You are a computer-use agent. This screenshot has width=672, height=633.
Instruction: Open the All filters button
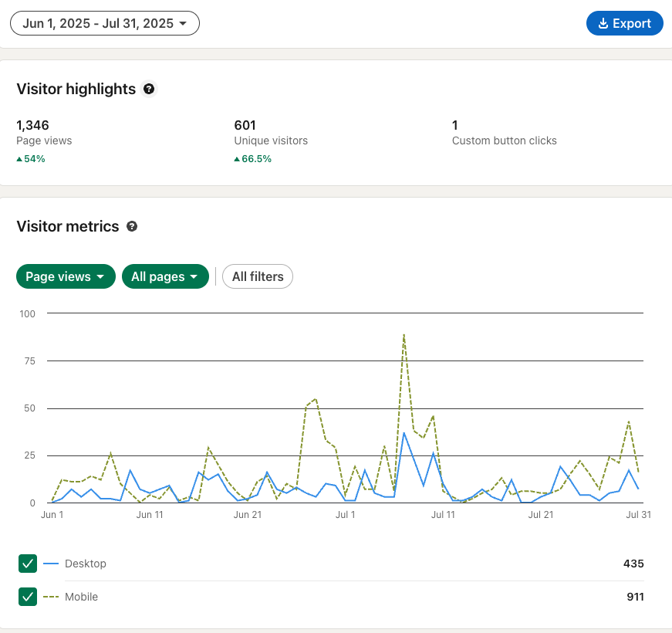(x=258, y=276)
